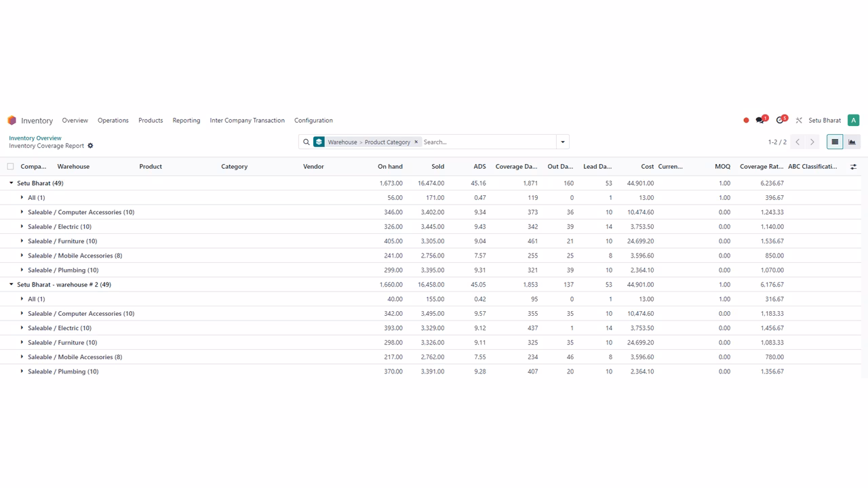This screenshot has height=488, width=868.
Task: Click the 44,901.00 cost value of Setu Bharat (49)
Action: tap(640, 183)
